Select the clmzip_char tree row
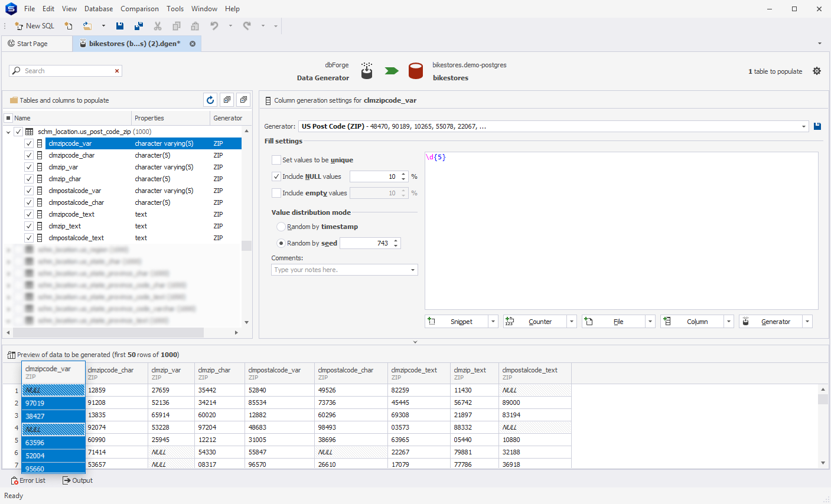Screen dimensions: 831x504 [x=144, y=179]
